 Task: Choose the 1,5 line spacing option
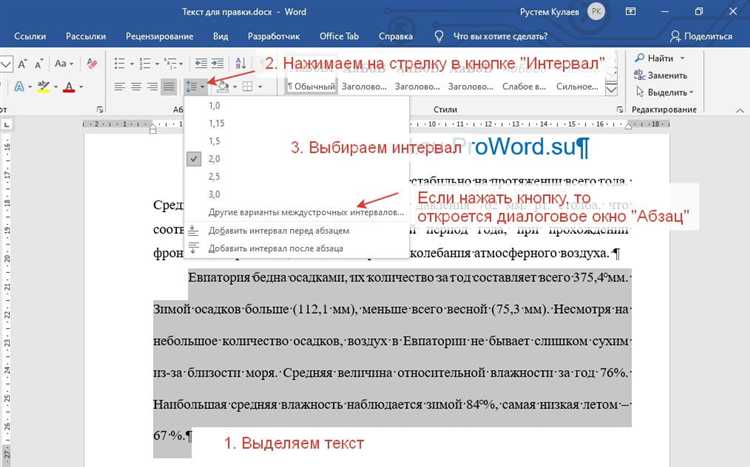213,140
